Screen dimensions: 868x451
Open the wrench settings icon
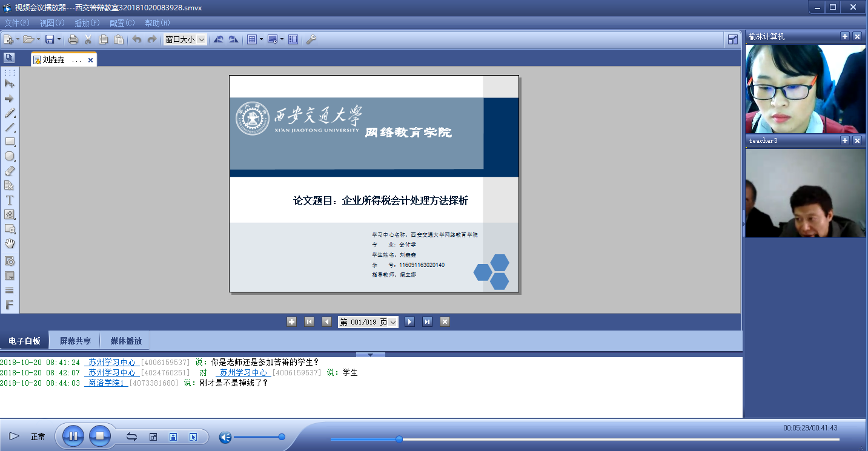coord(311,39)
